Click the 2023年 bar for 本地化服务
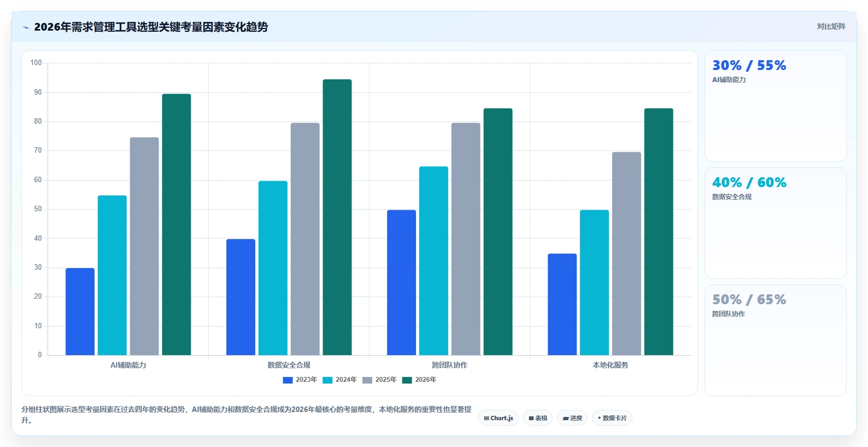 (x=562, y=304)
